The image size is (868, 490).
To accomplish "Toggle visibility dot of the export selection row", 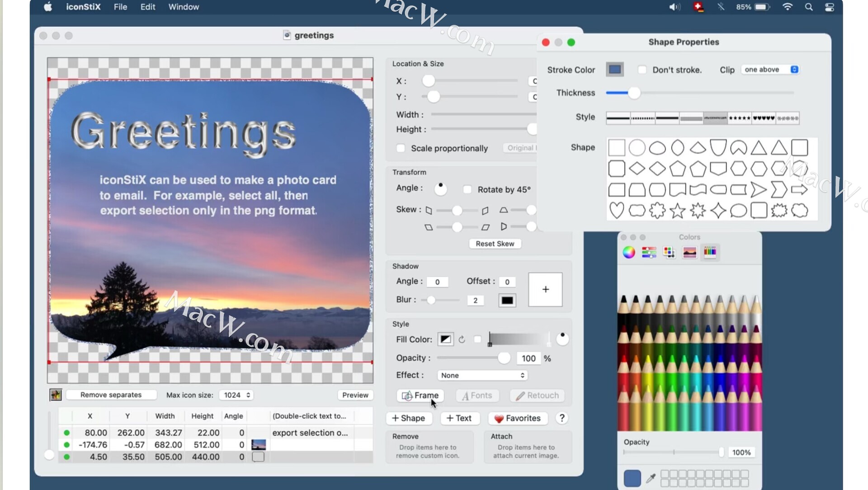I will [66, 433].
